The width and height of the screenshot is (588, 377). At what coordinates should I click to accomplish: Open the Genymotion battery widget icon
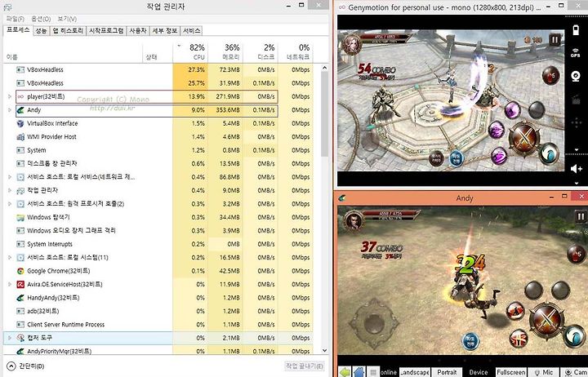(x=576, y=30)
